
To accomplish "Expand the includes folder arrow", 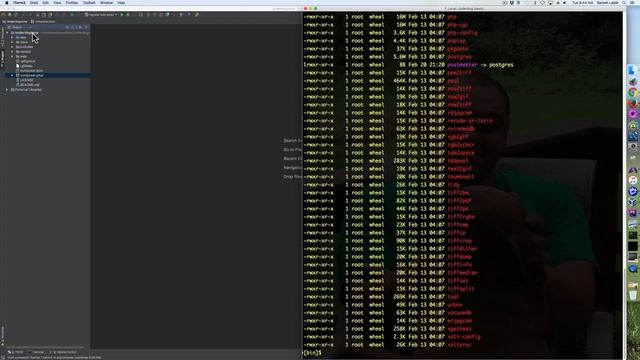I will (12, 47).
